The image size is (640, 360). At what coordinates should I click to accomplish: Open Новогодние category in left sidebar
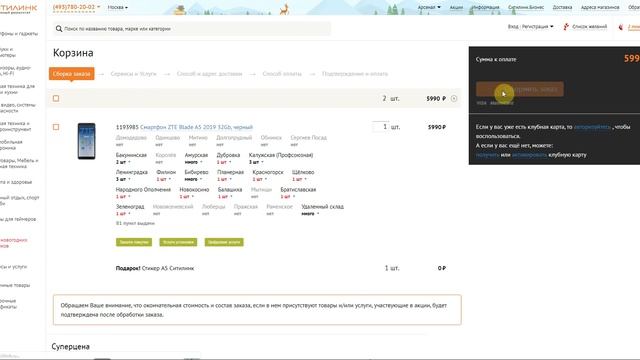point(13,243)
